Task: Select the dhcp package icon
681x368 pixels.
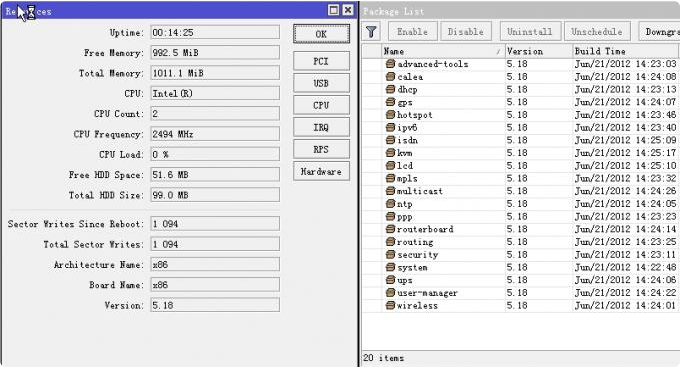Action: tap(390, 89)
